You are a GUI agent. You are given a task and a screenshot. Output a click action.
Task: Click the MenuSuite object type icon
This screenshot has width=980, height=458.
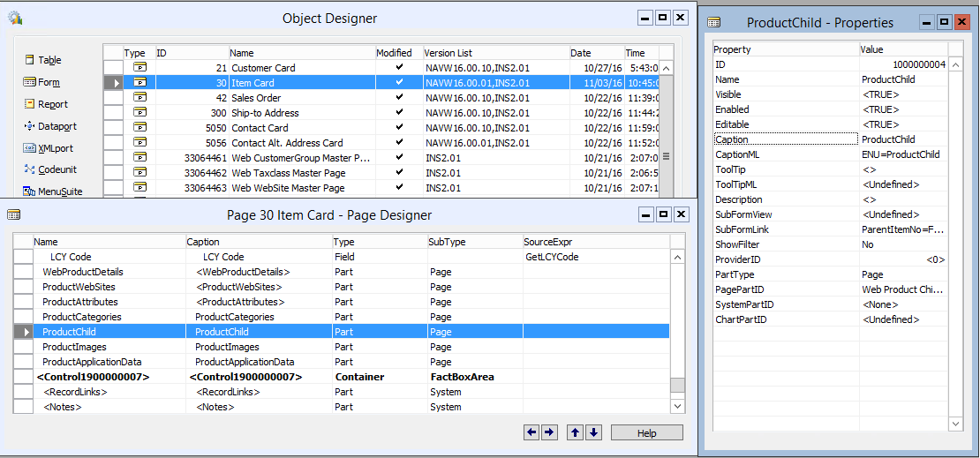click(30, 191)
